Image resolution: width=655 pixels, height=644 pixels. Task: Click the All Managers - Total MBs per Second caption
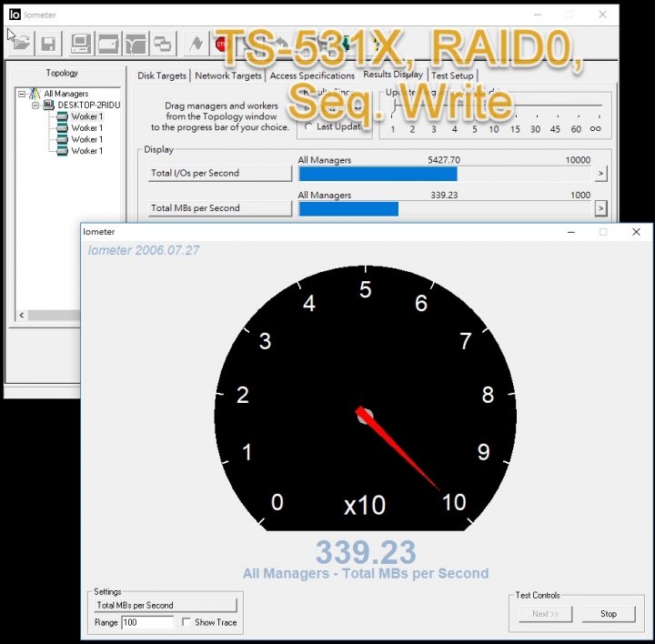(x=366, y=573)
